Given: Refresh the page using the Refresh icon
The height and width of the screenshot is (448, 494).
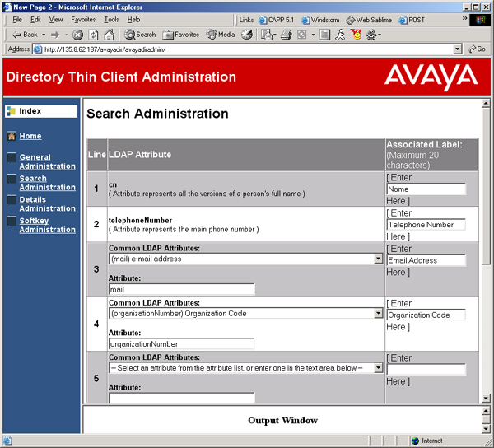Looking at the screenshot, I should click(93, 35).
